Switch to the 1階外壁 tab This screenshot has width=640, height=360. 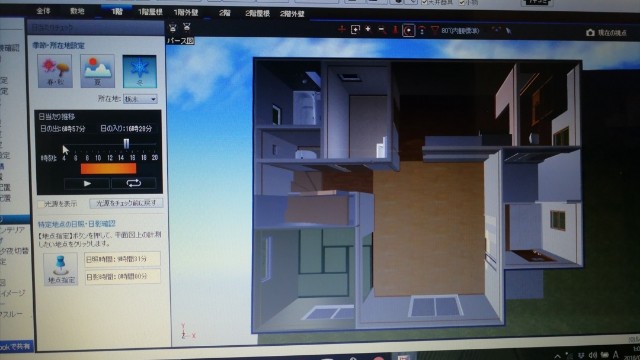[186, 13]
